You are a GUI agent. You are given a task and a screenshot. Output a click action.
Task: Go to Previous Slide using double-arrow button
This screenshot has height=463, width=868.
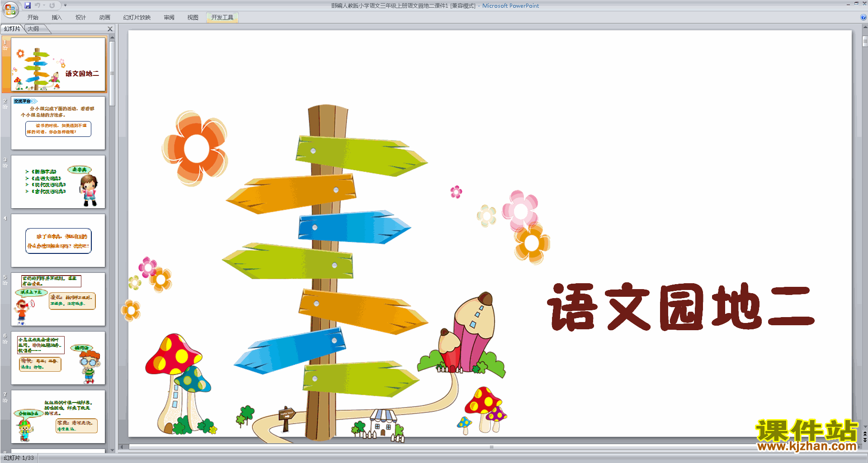pos(865,434)
